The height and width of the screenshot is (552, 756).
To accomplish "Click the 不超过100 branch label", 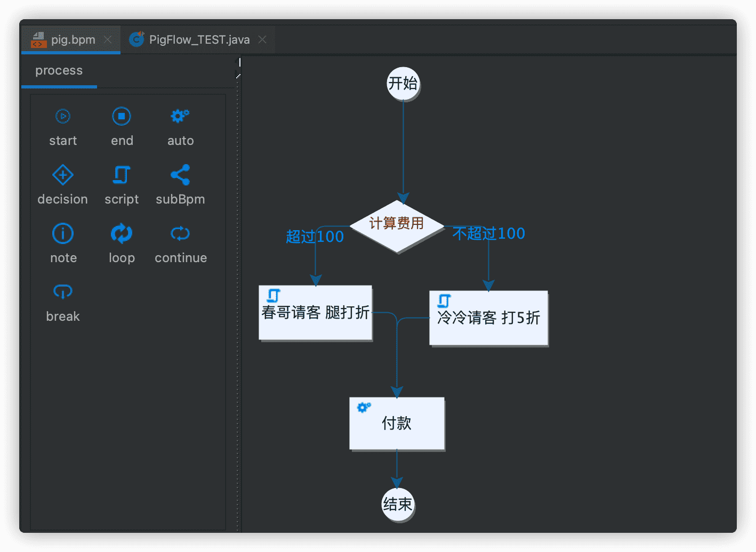I will pos(488,233).
